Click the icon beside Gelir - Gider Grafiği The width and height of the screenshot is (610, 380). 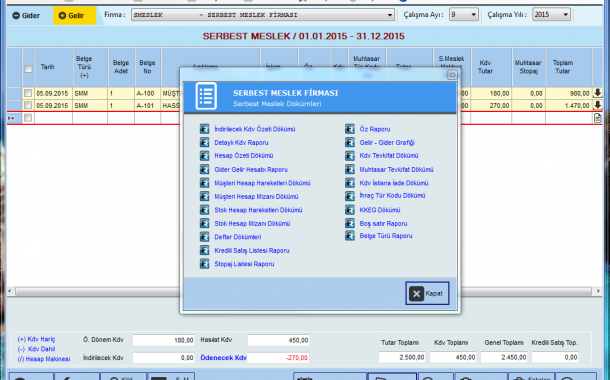[x=350, y=143]
